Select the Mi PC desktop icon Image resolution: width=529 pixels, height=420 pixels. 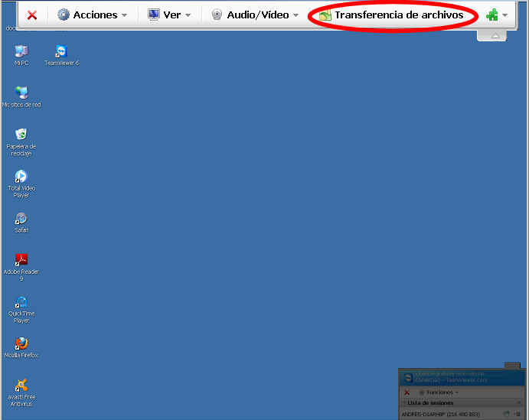(x=21, y=52)
